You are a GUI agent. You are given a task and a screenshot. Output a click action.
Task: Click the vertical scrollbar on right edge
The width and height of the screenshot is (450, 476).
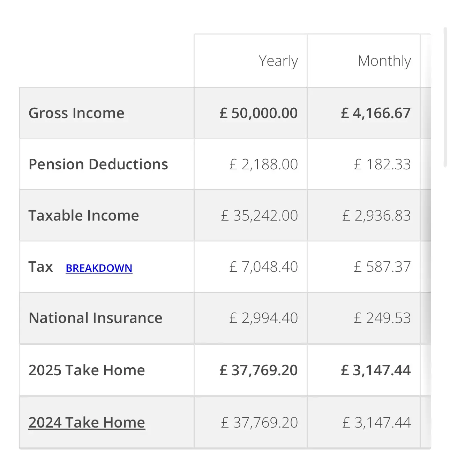pyautogui.click(x=445, y=98)
